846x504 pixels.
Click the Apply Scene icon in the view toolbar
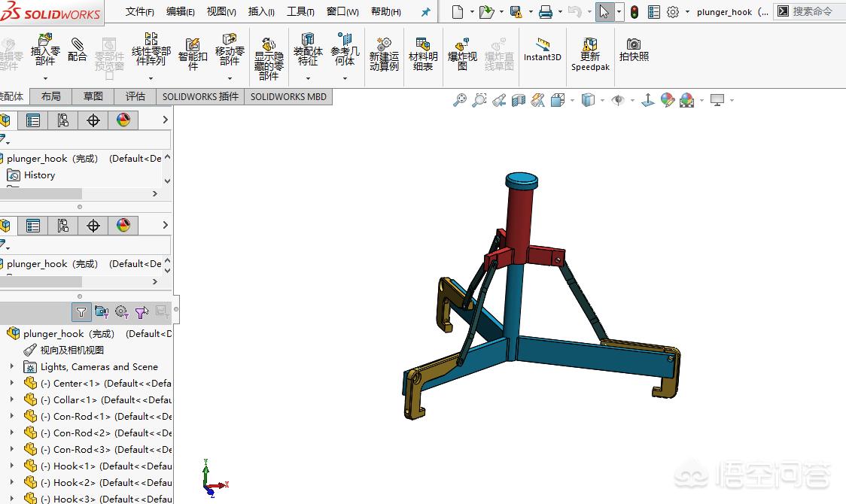(x=687, y=100)
